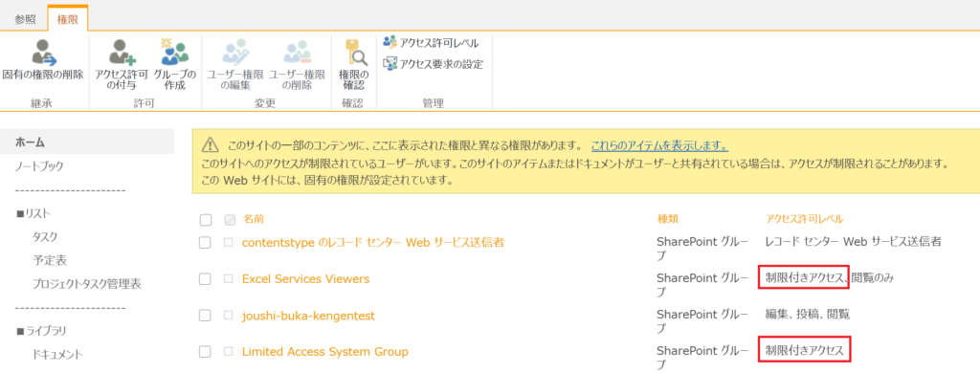Open ノートブック in the left navigation
The width and height of the screenshot is (980, 373).
tap(39, 166)
